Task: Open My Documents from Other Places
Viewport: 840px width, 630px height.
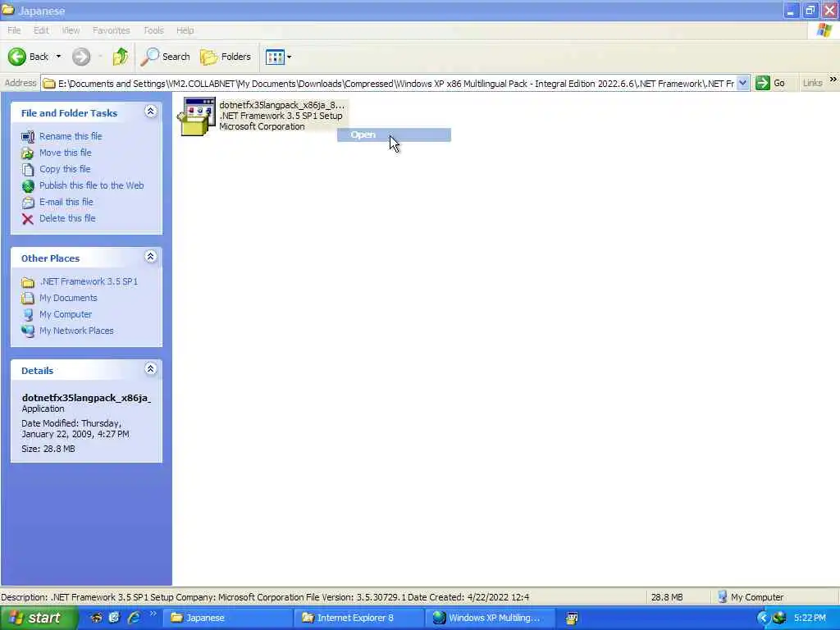Action: (x=68, y=298)
